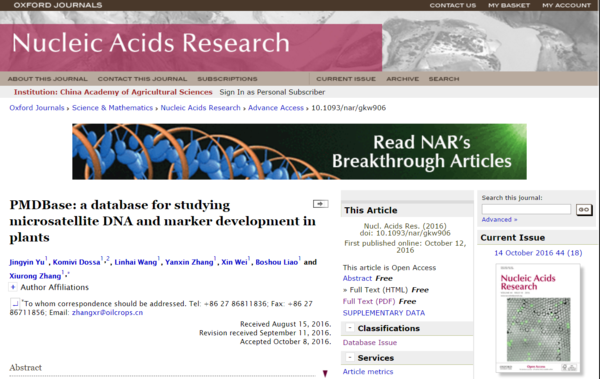Screen dimensions: 600x379
Task: Click Advance Access breadcrumb link
Action: (276, 108)
